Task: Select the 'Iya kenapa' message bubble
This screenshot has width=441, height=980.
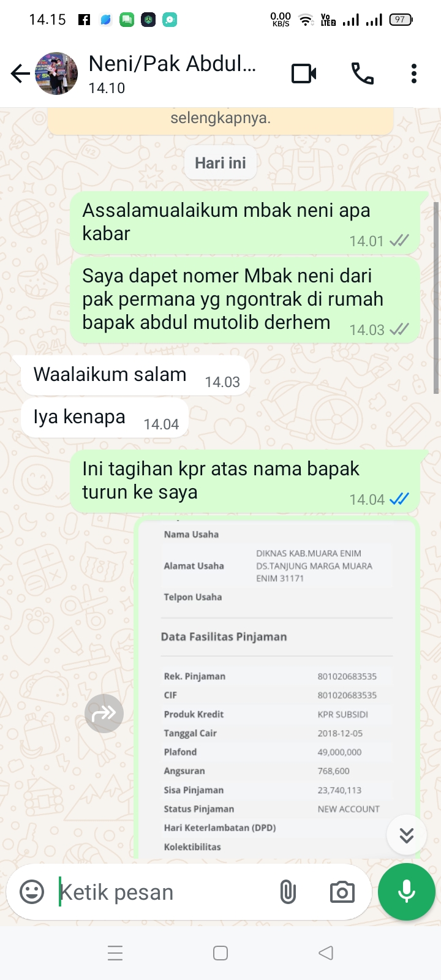Action: (x=105, y=418)
